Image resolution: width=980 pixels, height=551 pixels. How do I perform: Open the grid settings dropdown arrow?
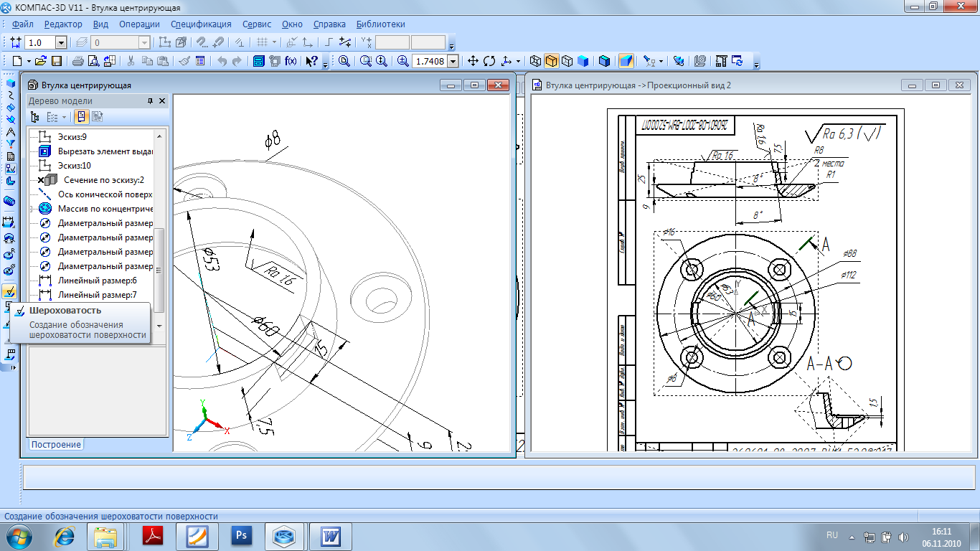(274, 42)
